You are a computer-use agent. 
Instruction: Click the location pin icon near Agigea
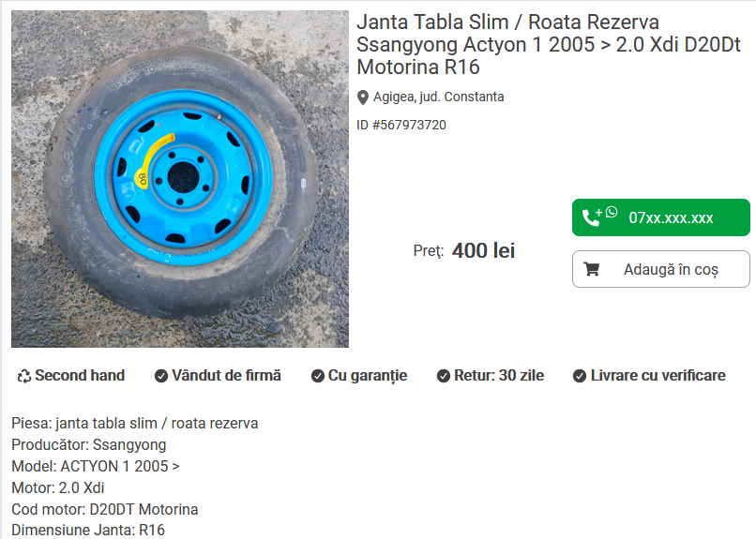tap(363, 97)
